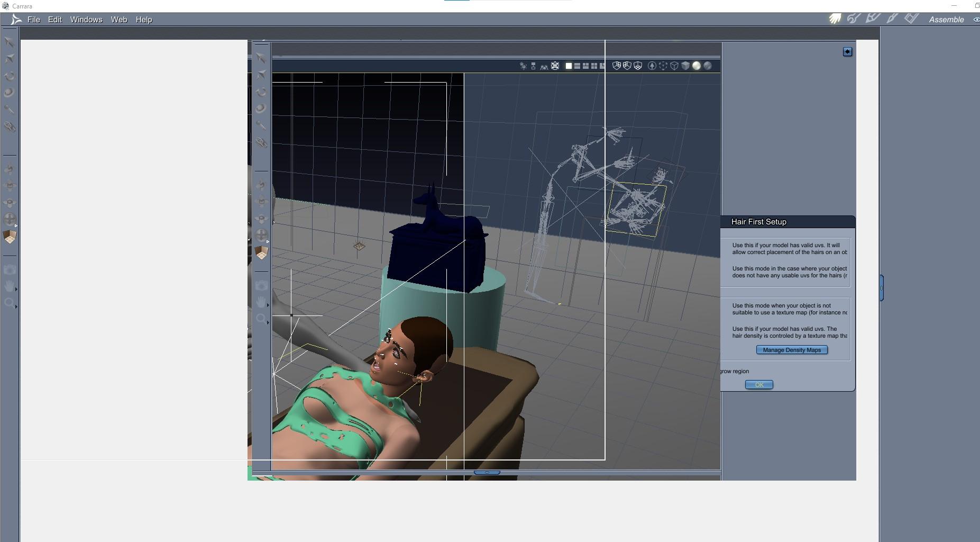The height and width of the screenshot is (542, 980).
Task: Toggle second working box plane display
Action: pos(627,66)
